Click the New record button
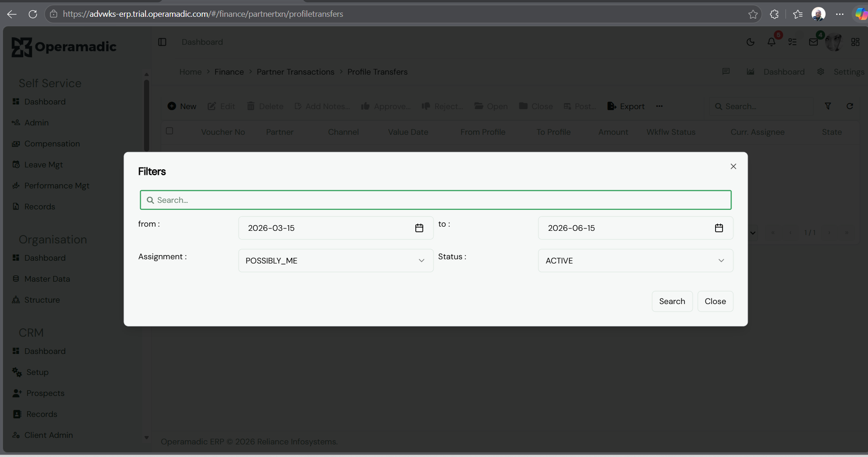The image size is (868, 457). pyautogui.click(x=182, y=106)
